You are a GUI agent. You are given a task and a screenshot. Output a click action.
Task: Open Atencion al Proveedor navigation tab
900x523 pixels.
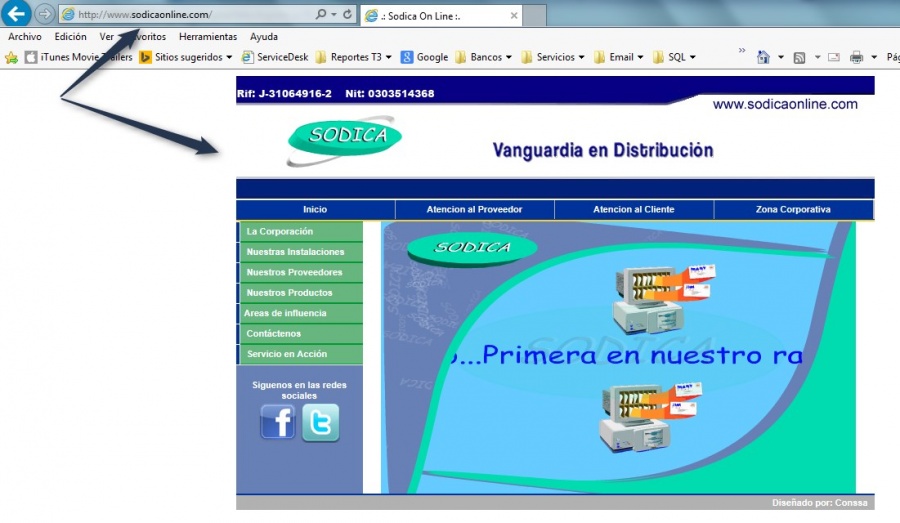click(474, 210)
